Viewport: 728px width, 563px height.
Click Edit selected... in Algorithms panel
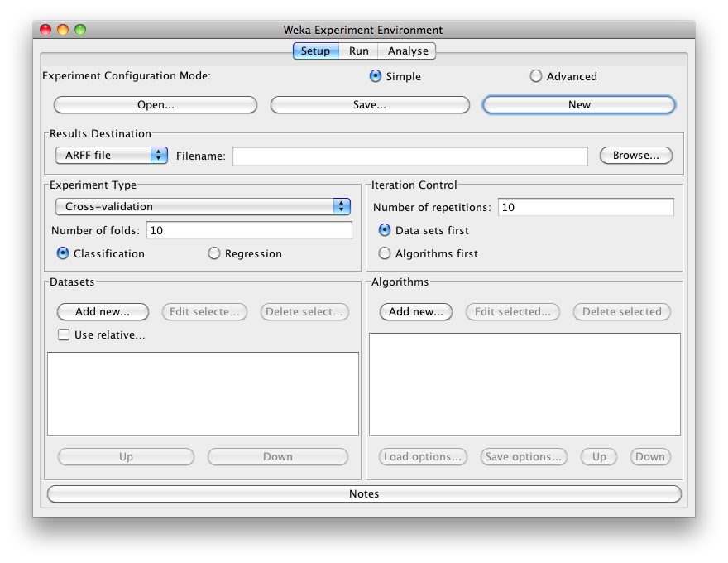[513, 311]
